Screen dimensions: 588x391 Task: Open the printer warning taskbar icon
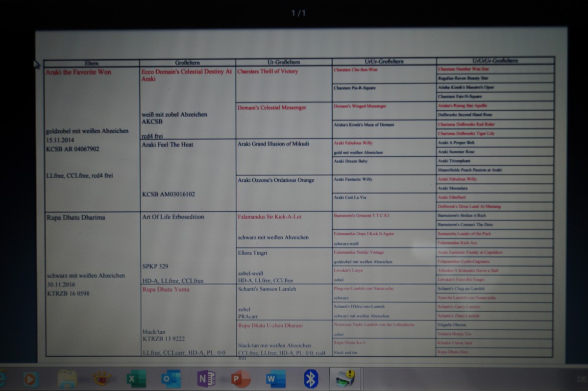tap(345, 379)
